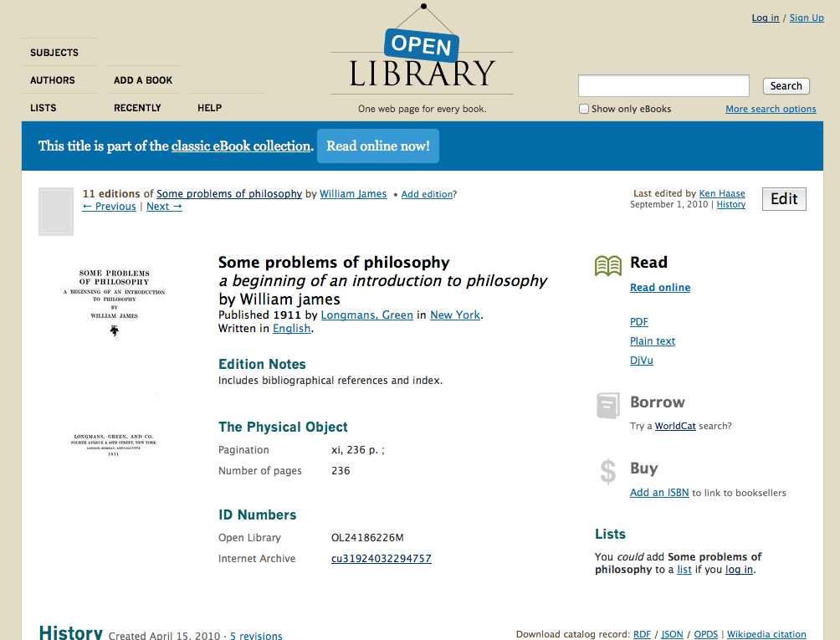Focus the search text field
This screenshot has width=840, height=640.
point(663,85)
